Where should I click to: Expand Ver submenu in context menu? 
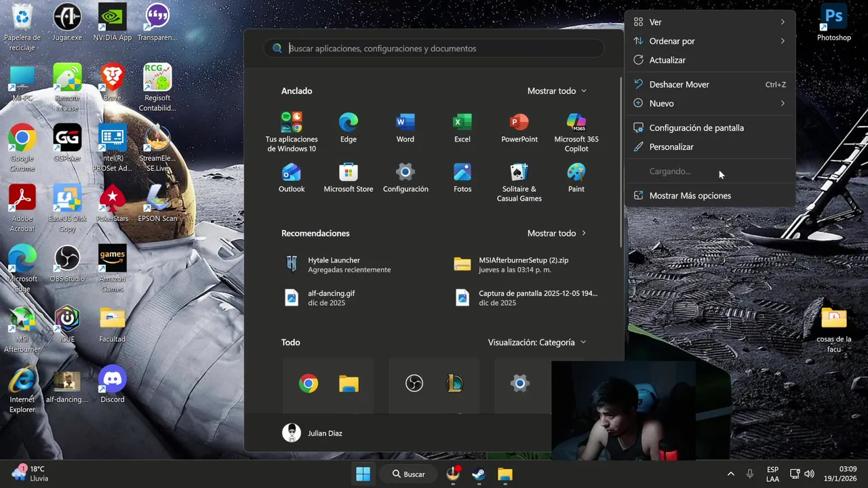709,22
